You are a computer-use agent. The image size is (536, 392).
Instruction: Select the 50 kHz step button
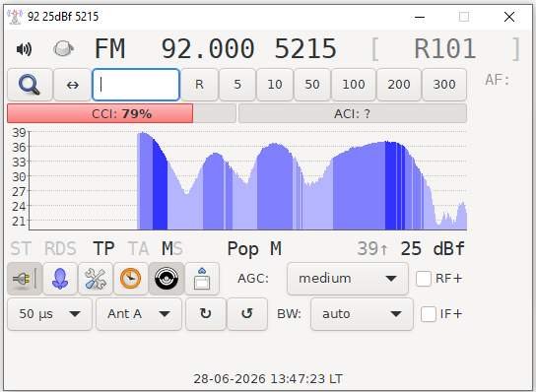pyautogui.click(x=312, y=85)
